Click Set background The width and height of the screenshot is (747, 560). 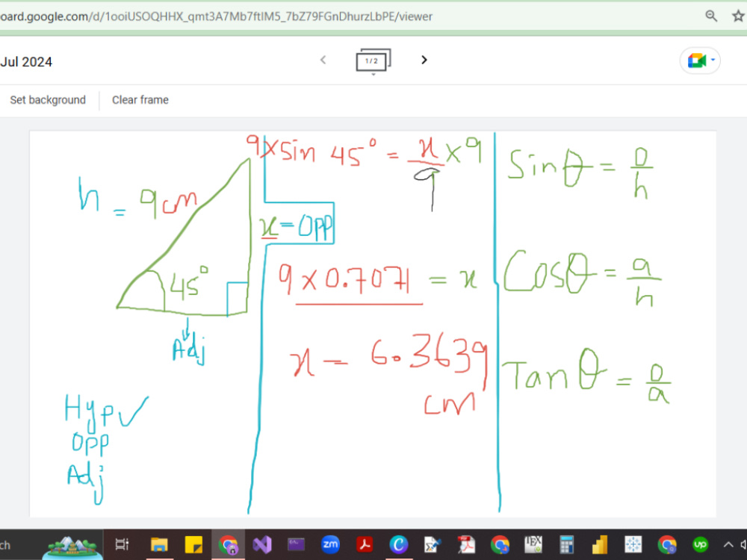tap(48, 99)
